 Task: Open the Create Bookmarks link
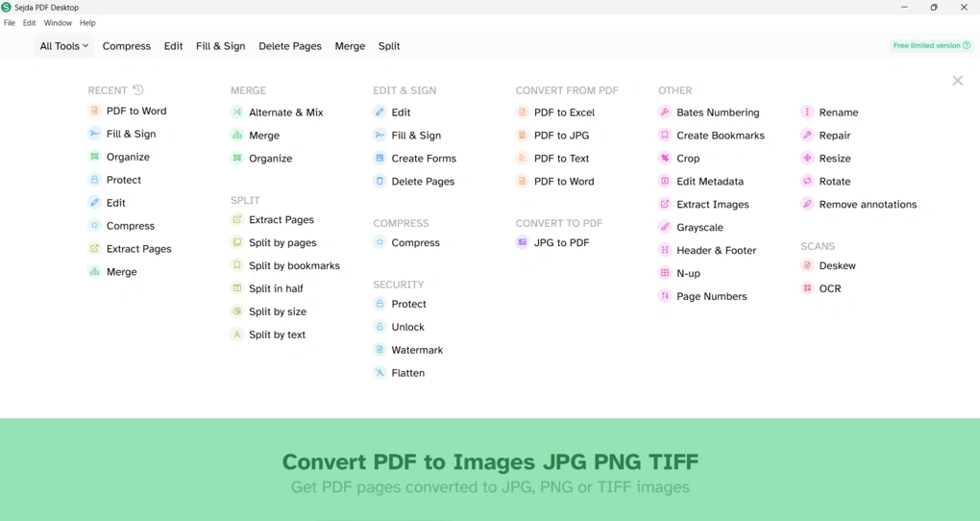tap(720, 136)
